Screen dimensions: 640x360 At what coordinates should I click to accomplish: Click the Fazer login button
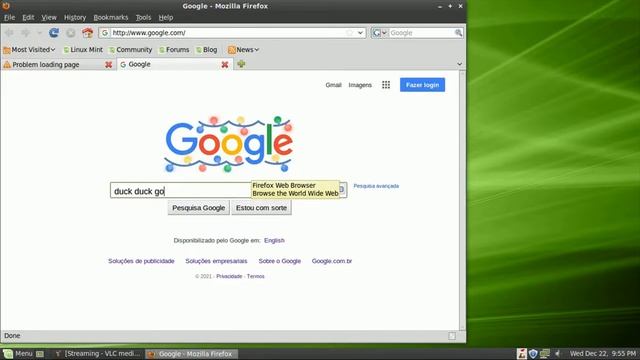click(x=422, y=85)
